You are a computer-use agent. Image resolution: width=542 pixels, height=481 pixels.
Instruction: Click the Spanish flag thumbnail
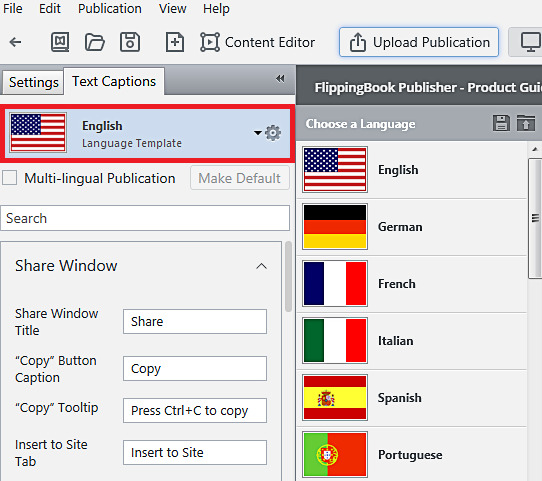(335, 398)
